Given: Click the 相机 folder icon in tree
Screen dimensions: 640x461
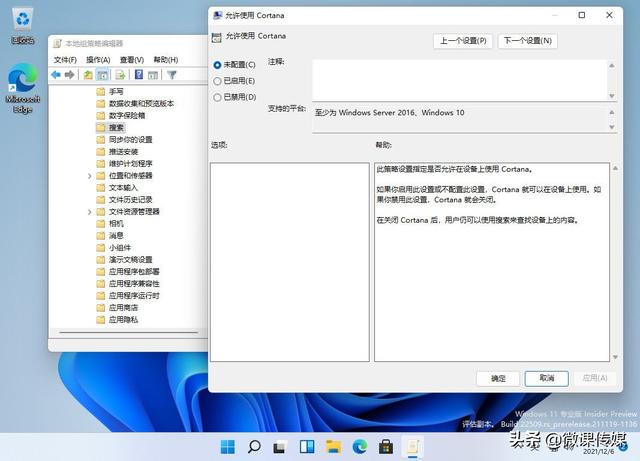Looking at the screenshot, I should click(101, 223).
